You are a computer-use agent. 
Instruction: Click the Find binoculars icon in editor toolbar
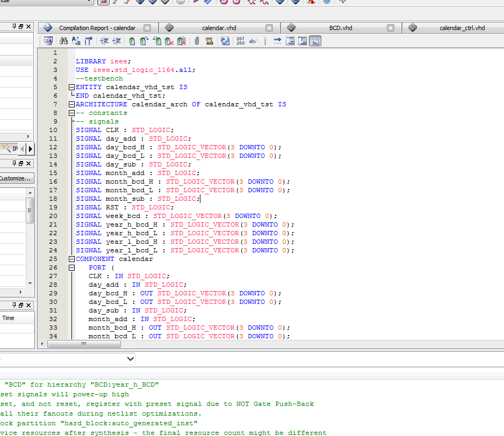click(x=63, y=41)
